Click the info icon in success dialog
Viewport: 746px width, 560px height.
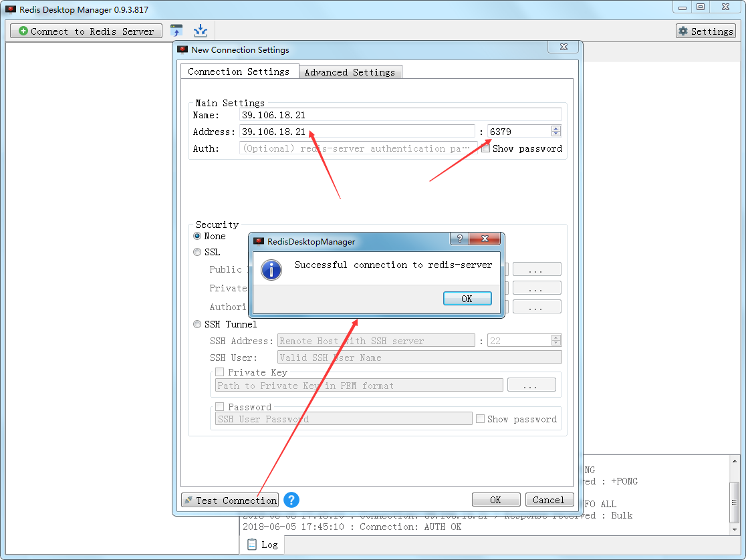coord(271,270)
